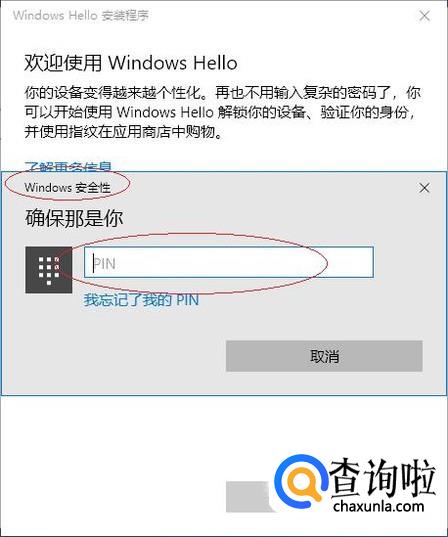Click the 确保那是你 heading
Viewport: 448px width, 537px height.
click(74, 218)
